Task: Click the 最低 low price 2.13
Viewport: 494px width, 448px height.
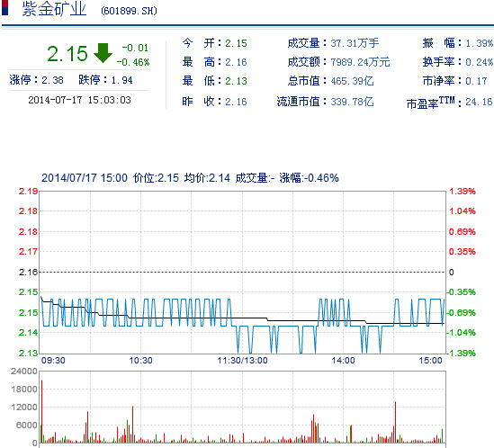Action: pyautogui.click(x=236, y=81)
